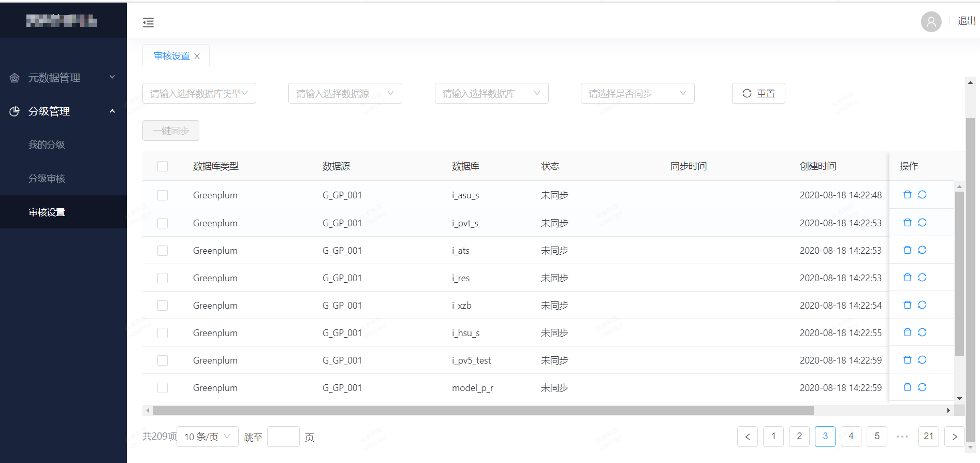Click the 元数据管理 sidebar icon
This screenshot has height=463, width=980.
(14, 78)
